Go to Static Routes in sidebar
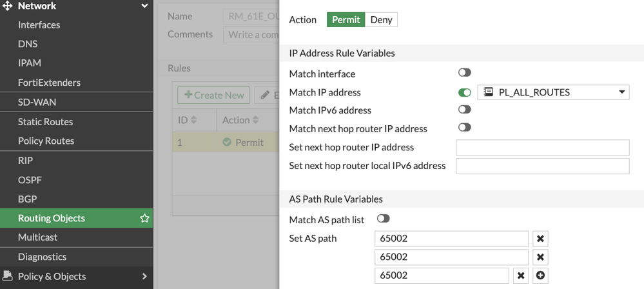 coord(45,122)
